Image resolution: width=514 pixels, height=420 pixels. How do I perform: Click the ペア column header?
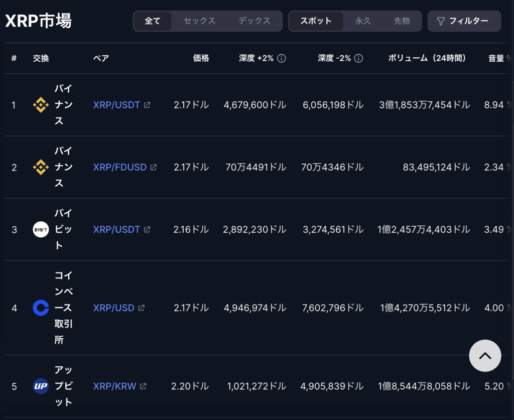point(101,58)
